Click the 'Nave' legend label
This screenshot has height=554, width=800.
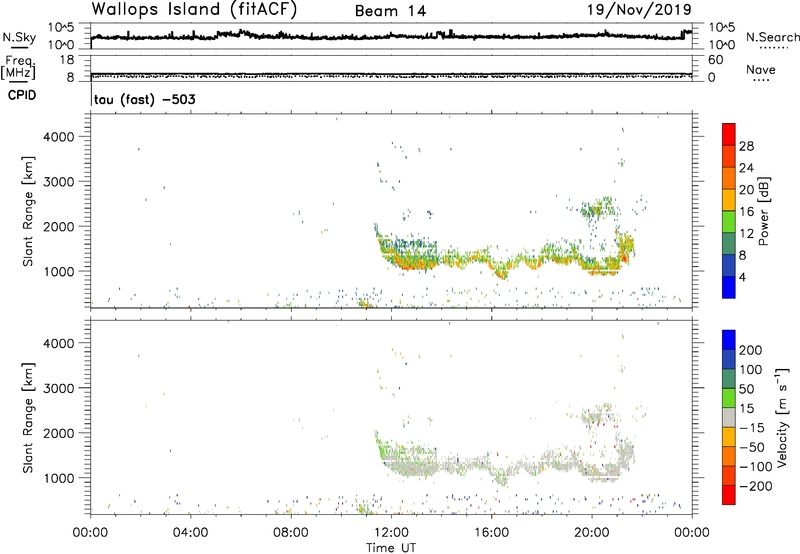(761, 70)
